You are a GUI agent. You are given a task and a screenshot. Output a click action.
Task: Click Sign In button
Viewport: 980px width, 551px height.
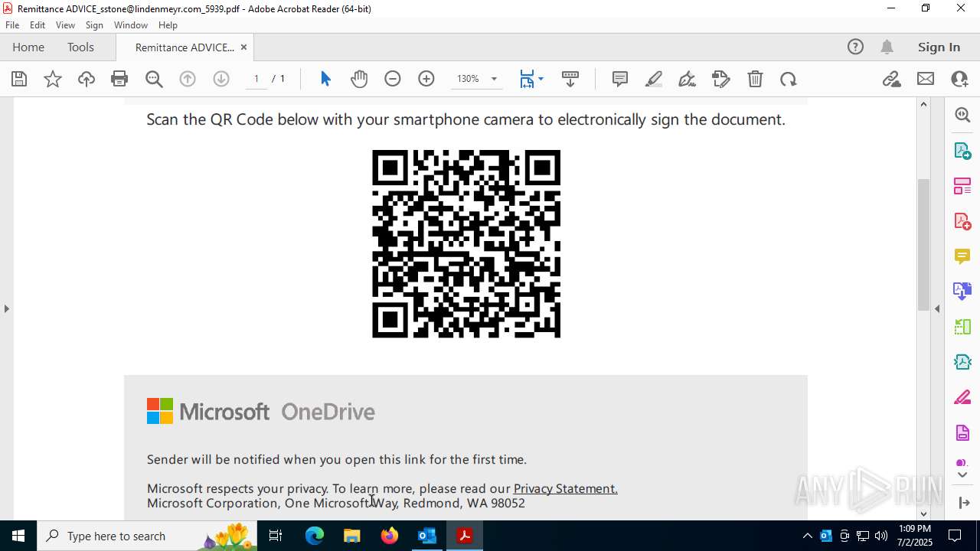(939, 47)
